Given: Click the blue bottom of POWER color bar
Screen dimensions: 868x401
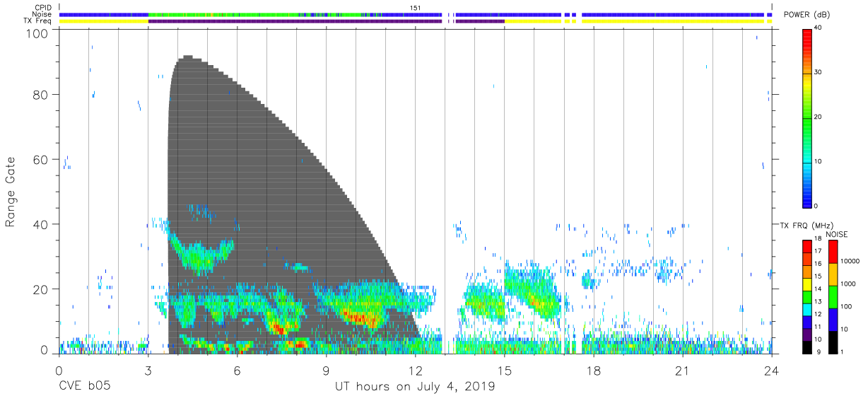Looking at the screenshot, I should pos(807,194).
